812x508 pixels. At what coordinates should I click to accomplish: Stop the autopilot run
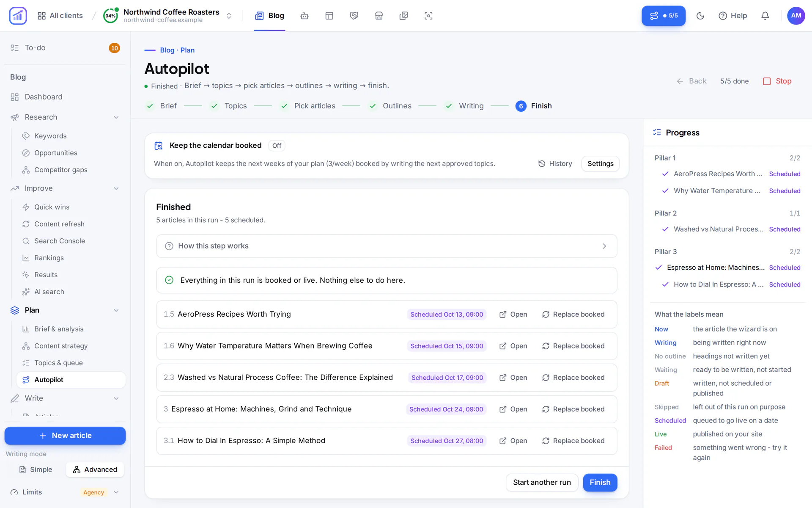(777, 81)
